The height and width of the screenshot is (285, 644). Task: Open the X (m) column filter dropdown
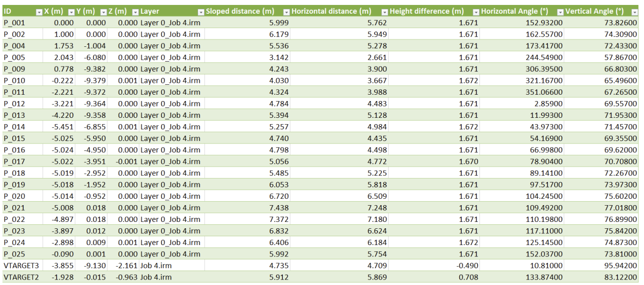click(71, 11)
